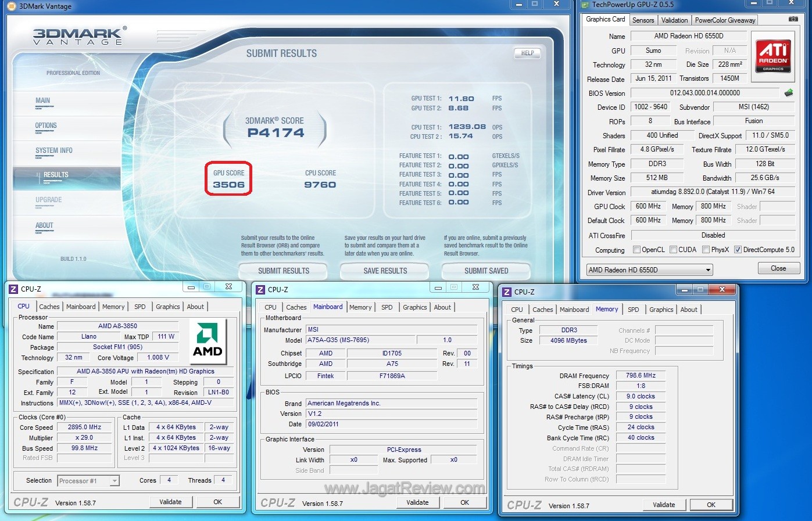
Task: Switch to the Sensors tab in GPU-Z
Action: pos(643,20)
